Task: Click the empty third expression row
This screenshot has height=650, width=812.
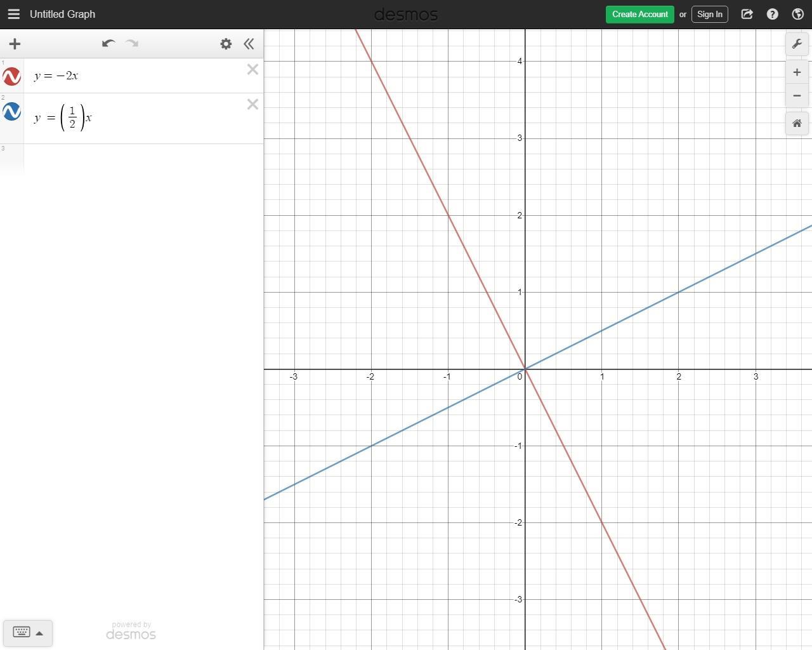Action: pyautogui.click(x=143, y=159)
